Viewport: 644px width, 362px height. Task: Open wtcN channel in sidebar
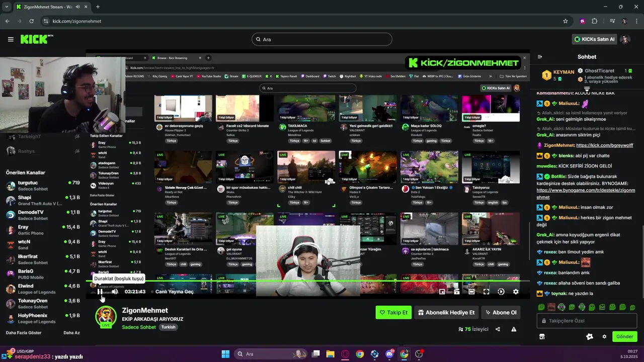(x=43, y=244)
